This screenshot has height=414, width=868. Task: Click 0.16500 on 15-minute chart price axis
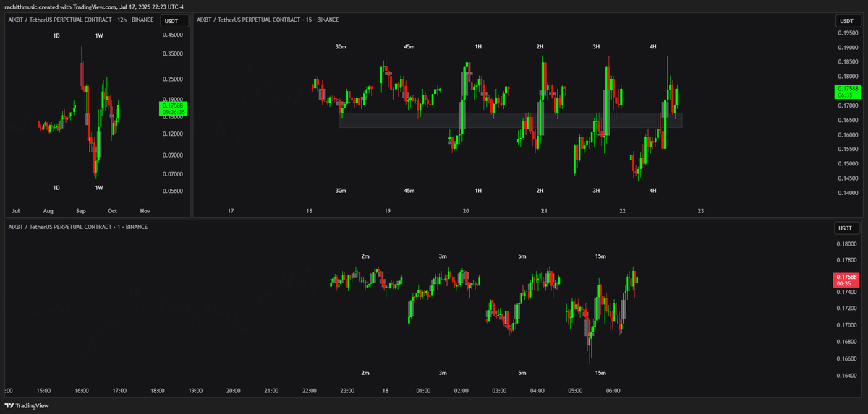coord(848,121)
